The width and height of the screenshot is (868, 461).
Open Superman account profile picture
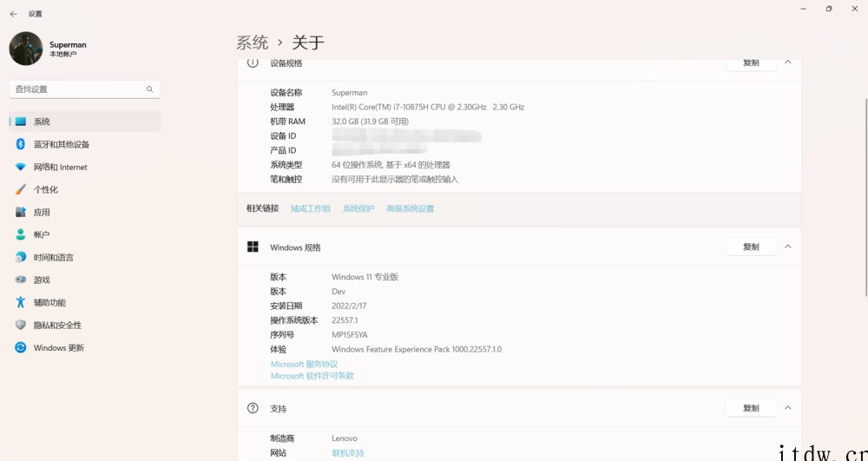pyautogui.click(x=26, y=49)
